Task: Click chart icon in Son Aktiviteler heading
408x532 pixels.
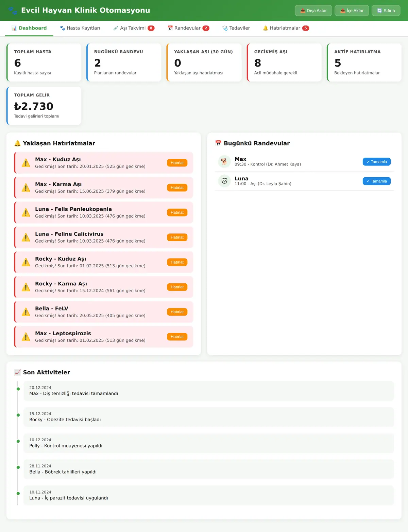Action: click(17, 372)
